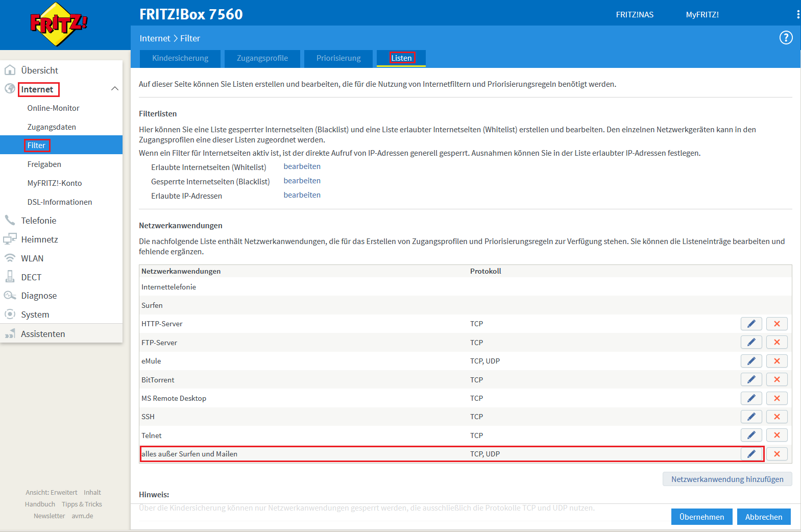Open the Tipps & Tricks footer link
Screen dimensions: 801x532
[82, 504]
